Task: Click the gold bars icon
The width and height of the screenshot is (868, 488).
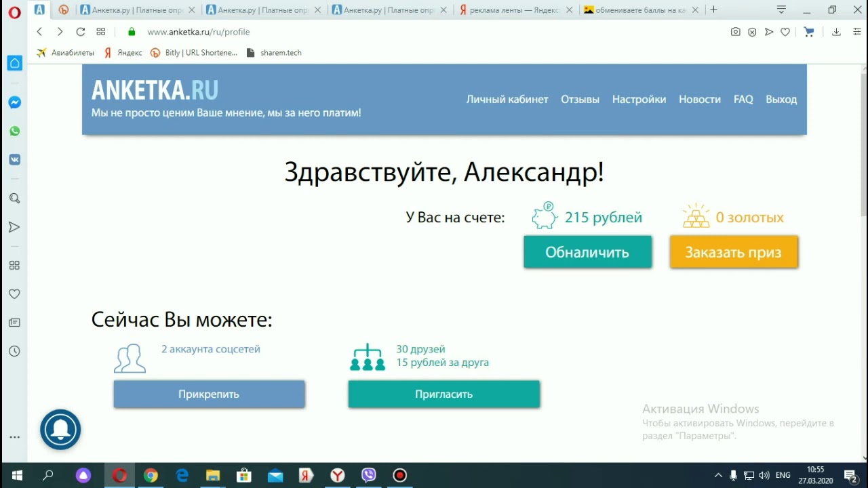Action: click(696, 216)
